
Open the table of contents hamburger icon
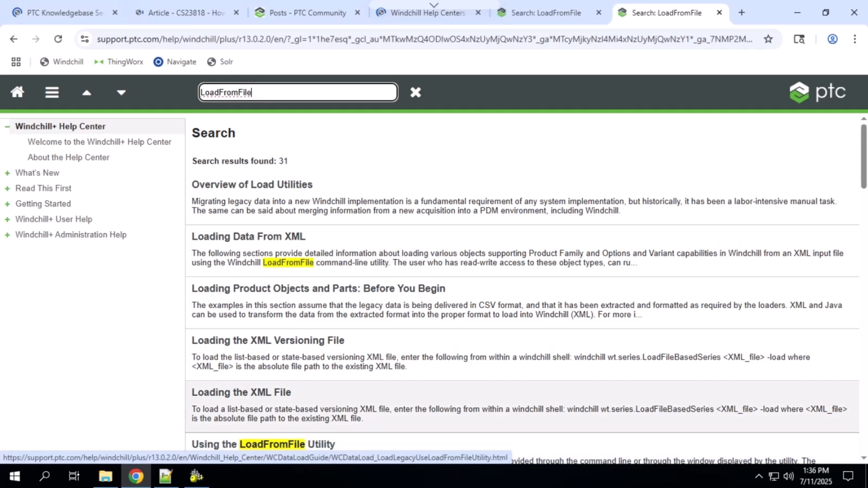52,92
